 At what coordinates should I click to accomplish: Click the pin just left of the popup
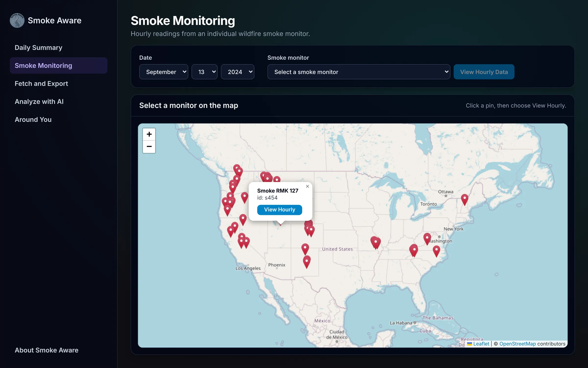click(245, 197)
